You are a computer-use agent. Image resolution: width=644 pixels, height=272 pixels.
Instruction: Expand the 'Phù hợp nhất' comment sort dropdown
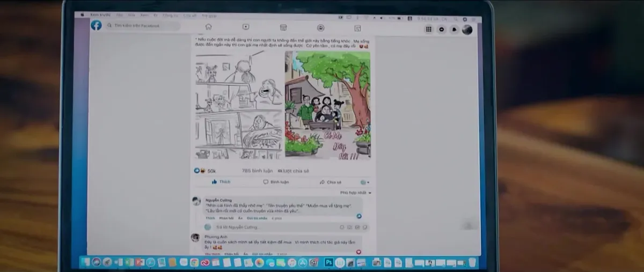356,192
